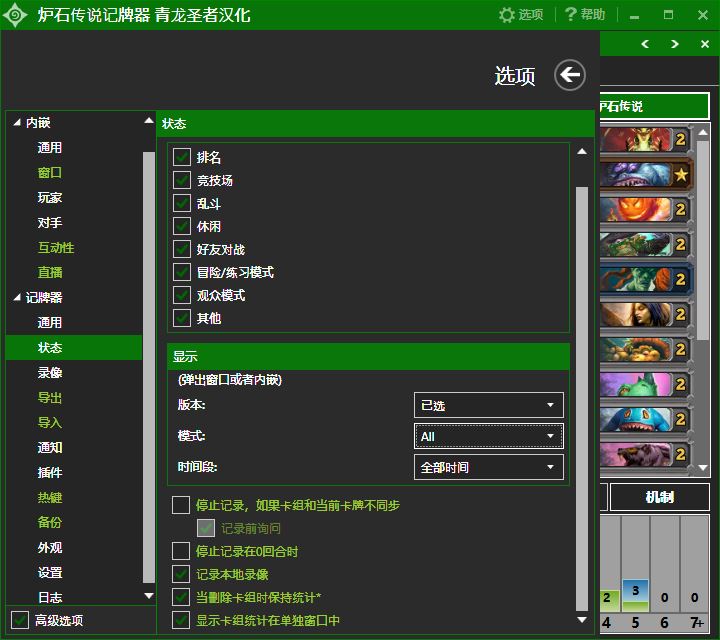The width and height of the screenshot is (720, 640).
Task: Collapse the 记牌器 tree section
Action: 17,298
